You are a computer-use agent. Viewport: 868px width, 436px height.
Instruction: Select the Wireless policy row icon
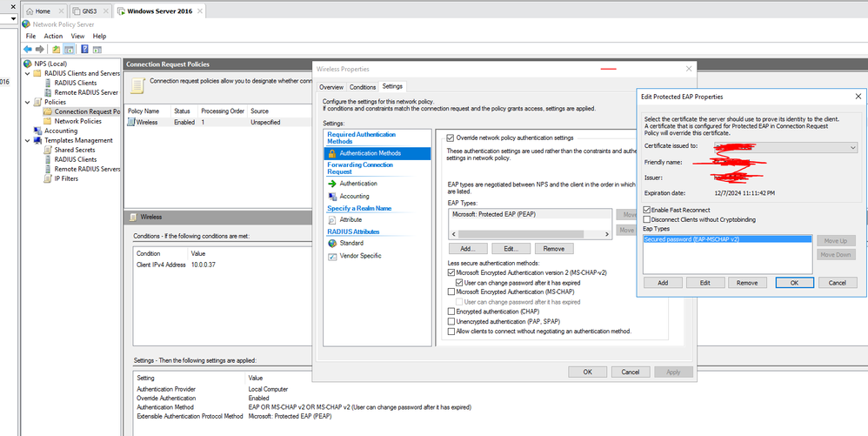pos(131,123)
